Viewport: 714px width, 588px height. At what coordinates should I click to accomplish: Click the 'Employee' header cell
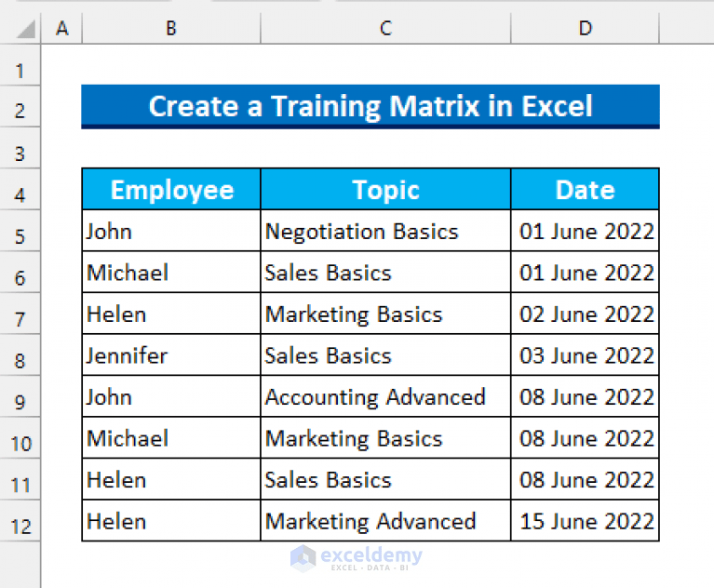pos(171,189)
